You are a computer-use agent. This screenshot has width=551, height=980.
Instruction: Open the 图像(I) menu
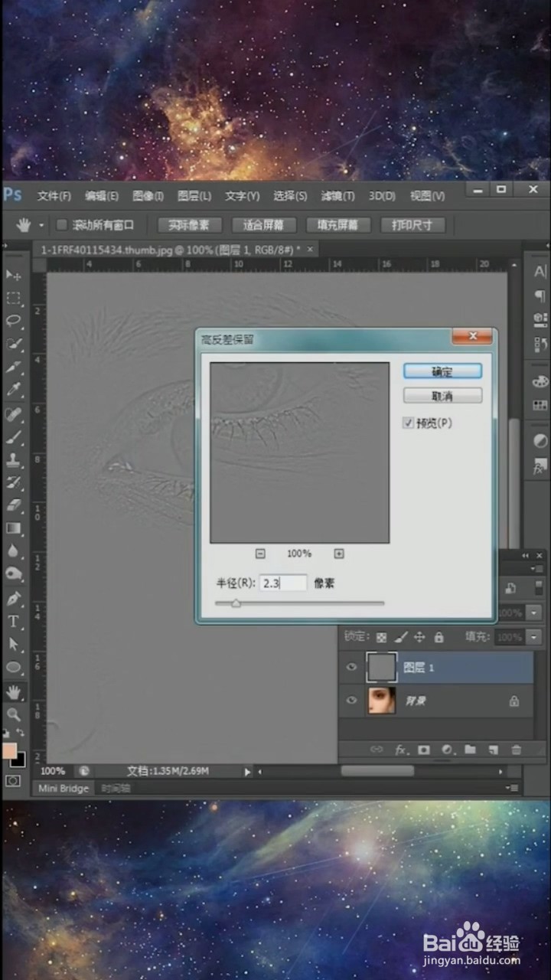148,196
